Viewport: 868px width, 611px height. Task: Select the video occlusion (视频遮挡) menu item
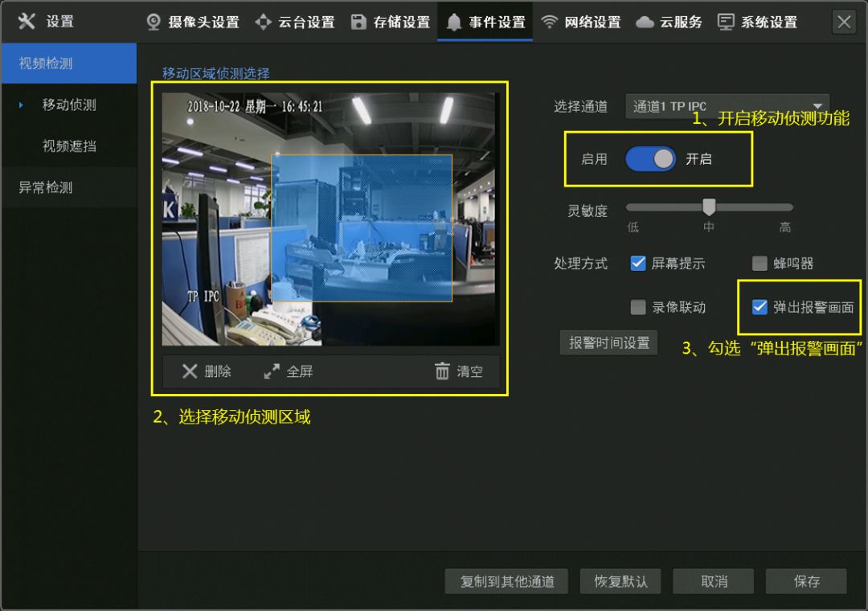[x=69, y=146]
